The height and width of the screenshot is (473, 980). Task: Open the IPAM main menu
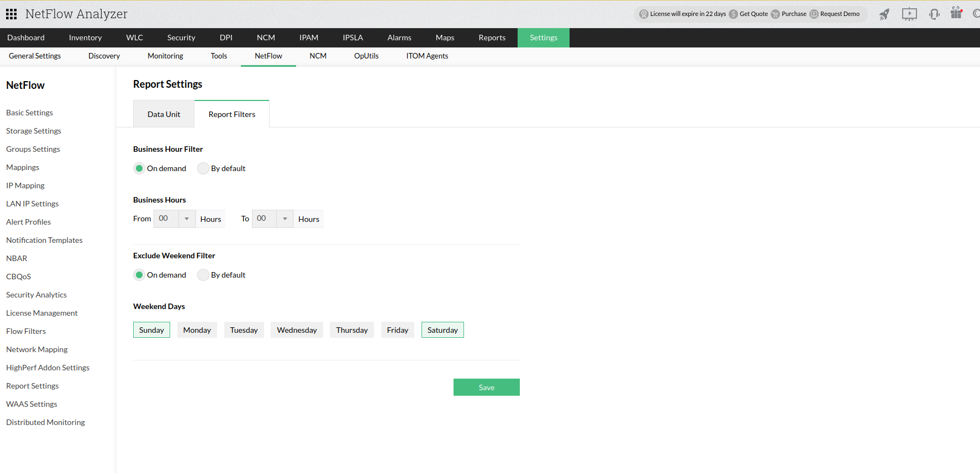tap(309, 38)
